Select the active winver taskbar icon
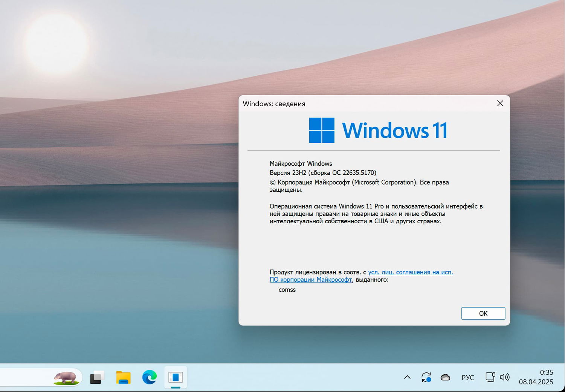 176,377
